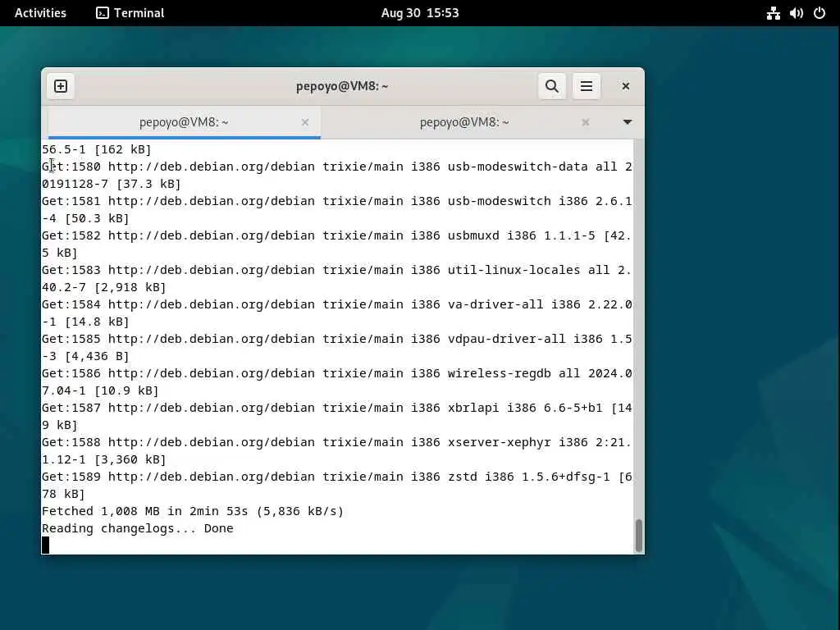Image resolution: width=840 pixels, height=630 pixels.
Task: Click the '7.04-1 [10.9 kB]' text
Action: pyautogui.click(x=100, y=390)
